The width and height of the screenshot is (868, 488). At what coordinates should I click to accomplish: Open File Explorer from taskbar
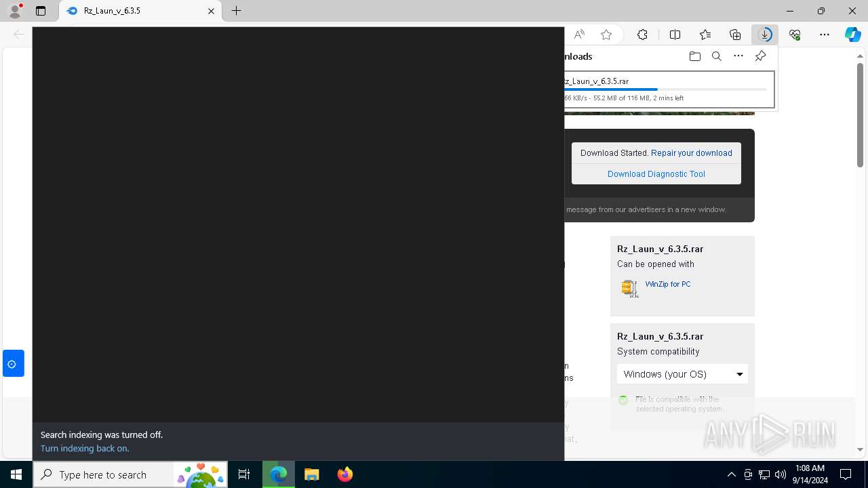pos(311,474)
